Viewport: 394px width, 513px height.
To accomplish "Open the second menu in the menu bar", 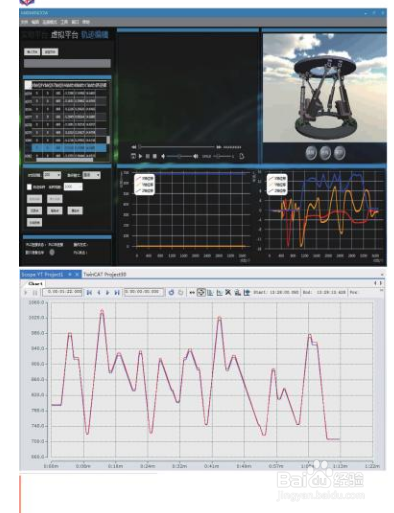I will pyautogui.click(x=35, y=22).
